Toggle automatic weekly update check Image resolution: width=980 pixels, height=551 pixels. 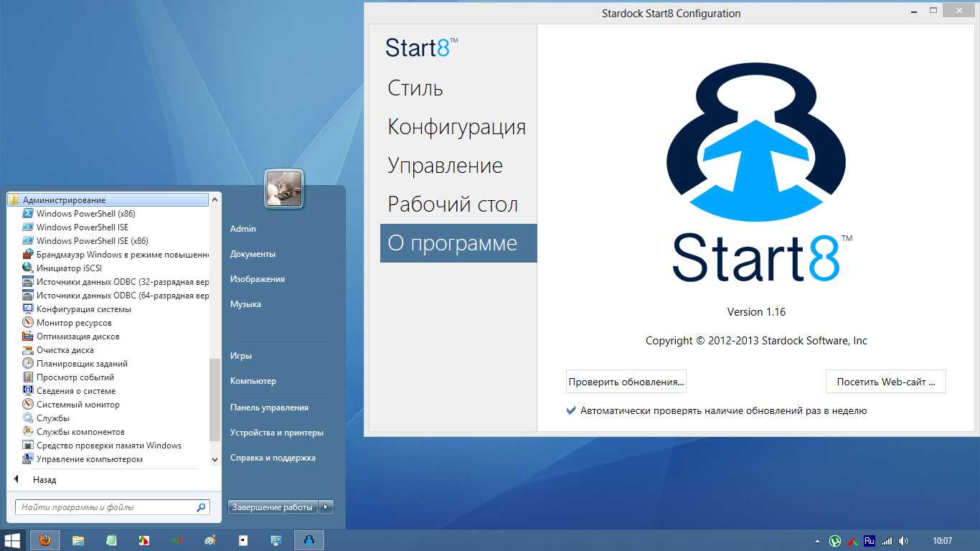[571, 411]
